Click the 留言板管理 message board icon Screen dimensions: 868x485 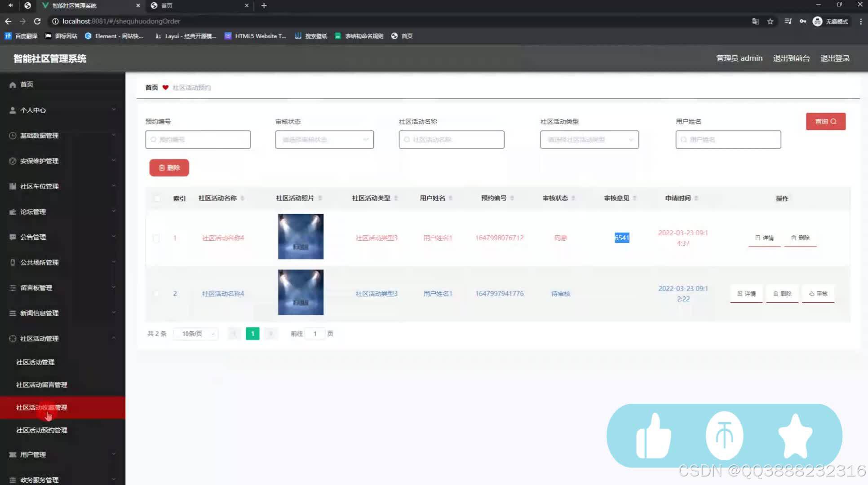[12, 287]
